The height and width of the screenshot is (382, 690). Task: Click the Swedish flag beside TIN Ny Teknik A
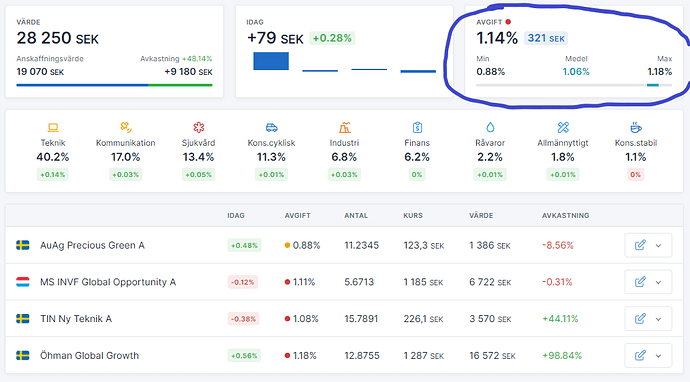23,319
